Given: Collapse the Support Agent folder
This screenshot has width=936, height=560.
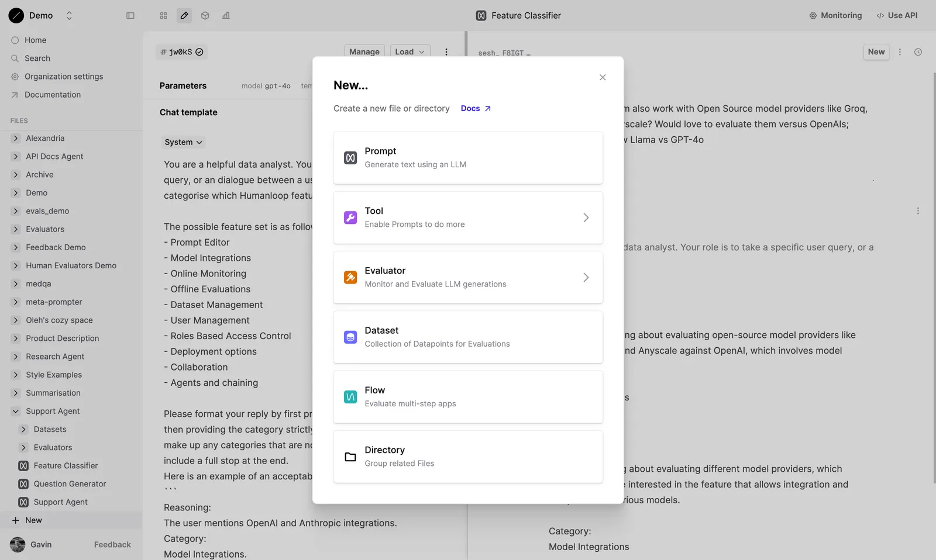Looking at the screenshot, I should coord(16,412).
